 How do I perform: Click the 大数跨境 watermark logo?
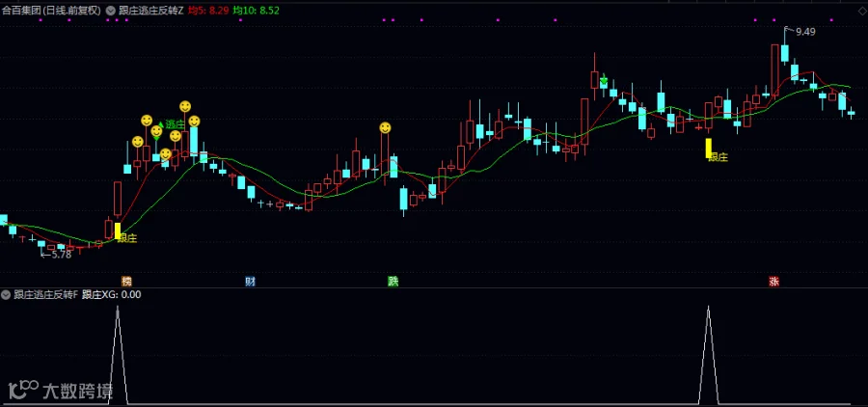point(62,391)
